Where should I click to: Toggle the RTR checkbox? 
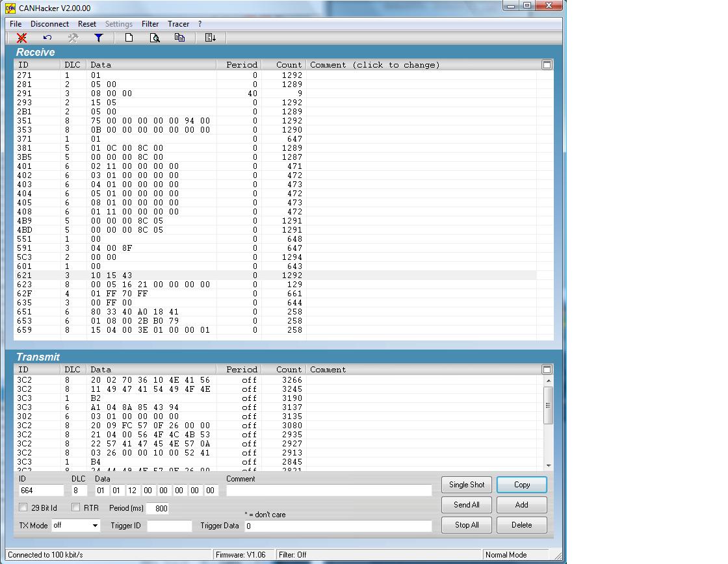click(x=75, y=507)
